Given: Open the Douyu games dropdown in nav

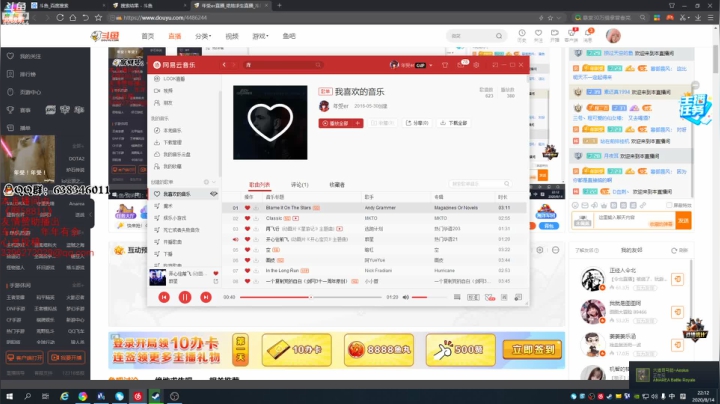Looking at the screenshot, I should (260, 36).
